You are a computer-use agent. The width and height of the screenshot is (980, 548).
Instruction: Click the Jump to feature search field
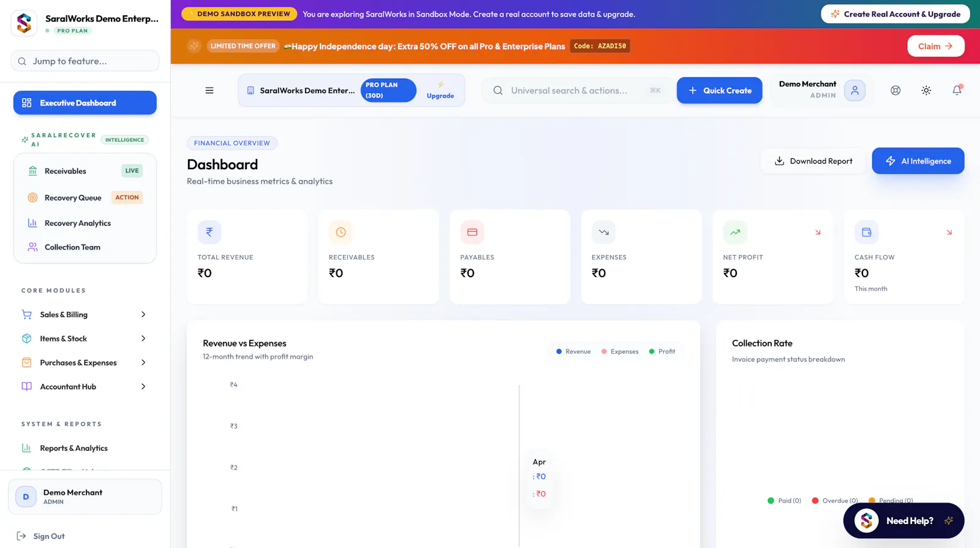[x=85, y=61]
